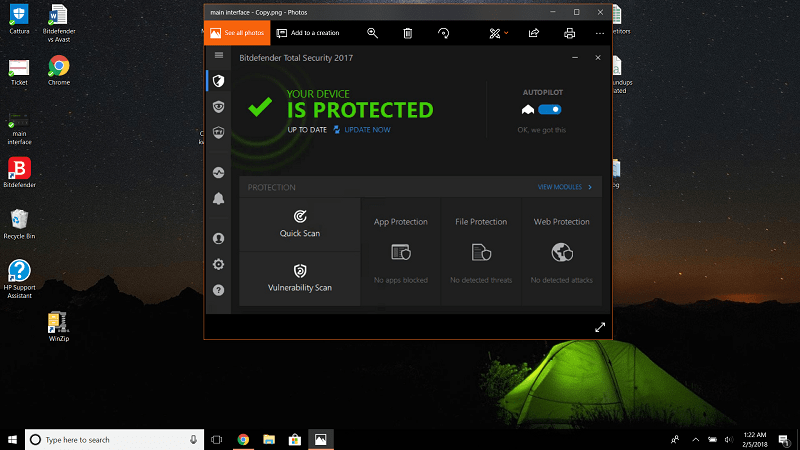This screenshot has width=800, height=450.
Task: Click the VIEW MODULES link
Action: [560, 187]
